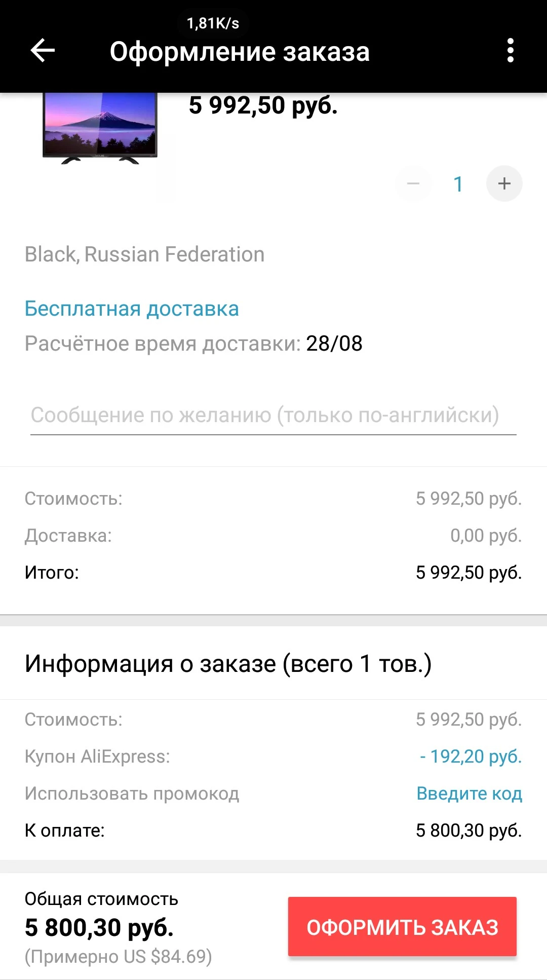
Task: Tap the approximate US $84.69 text
Action: [x=118, y=957]
